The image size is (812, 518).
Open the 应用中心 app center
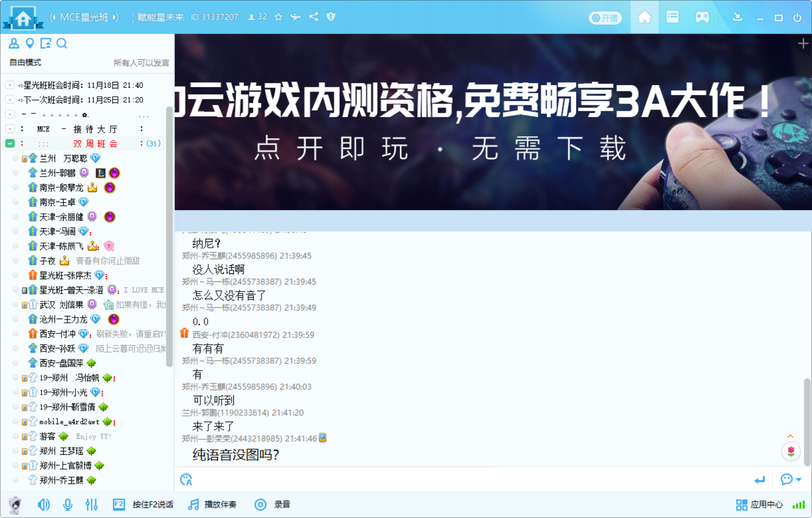pos(759,505)
